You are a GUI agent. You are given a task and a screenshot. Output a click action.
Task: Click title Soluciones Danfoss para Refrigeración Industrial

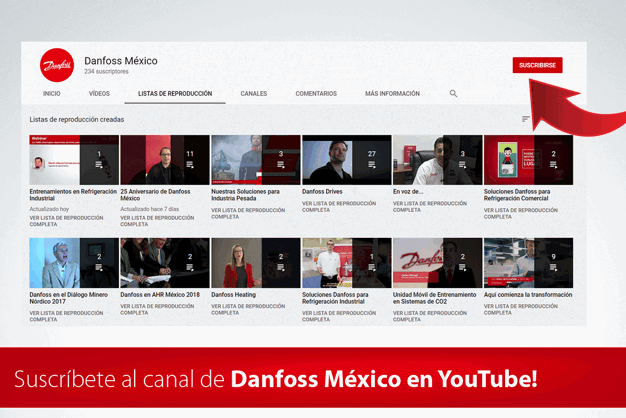coord(335,298)
